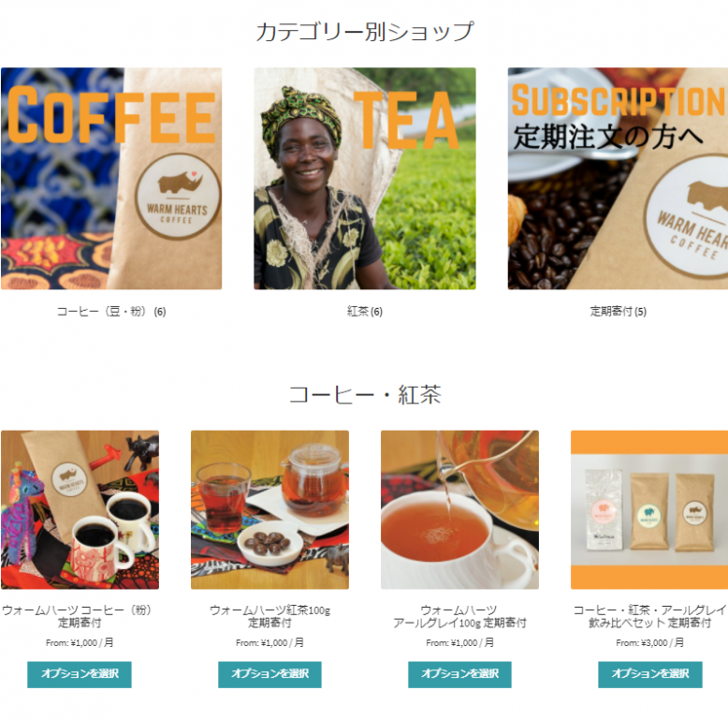Open the Earl Grey tea product photo
728x720 pixels.
[x=459, y=509]
